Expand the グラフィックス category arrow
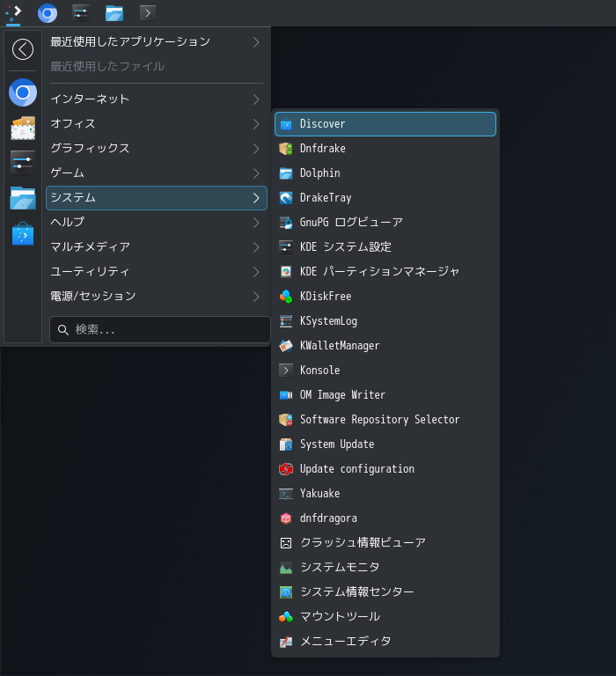 256,149
